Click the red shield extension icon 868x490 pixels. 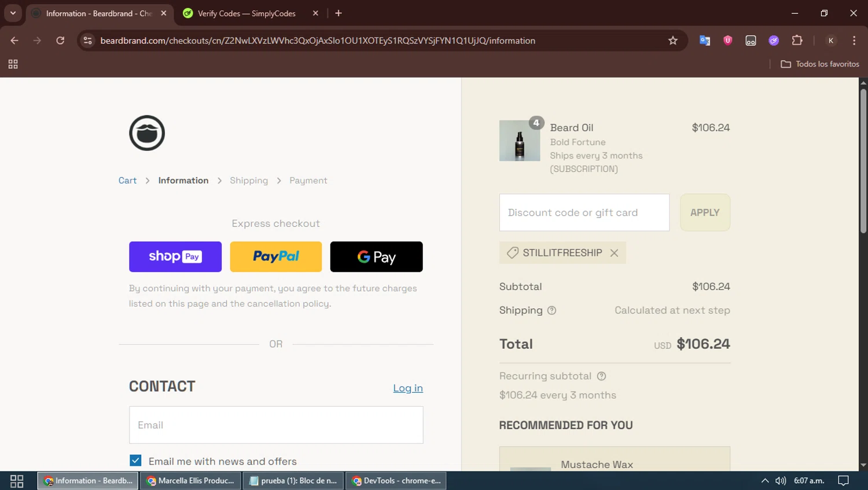coord(727,40)
